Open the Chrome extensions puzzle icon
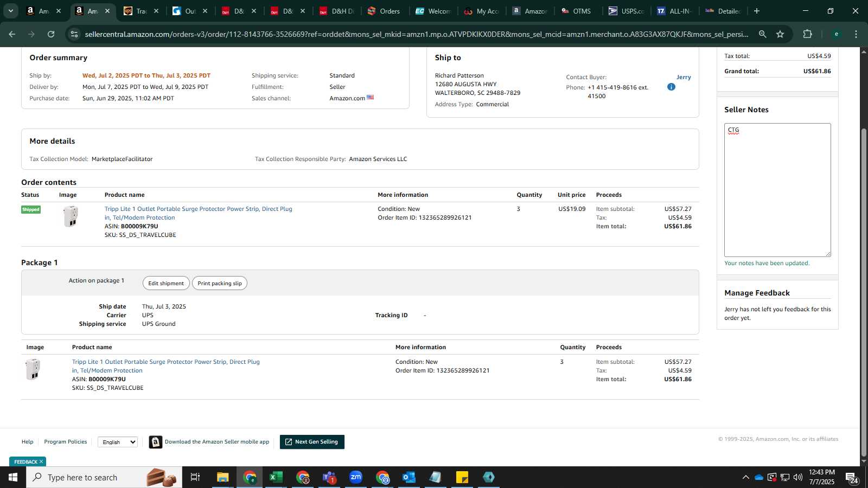Viewport: 868px width, 488px height. 807,34
